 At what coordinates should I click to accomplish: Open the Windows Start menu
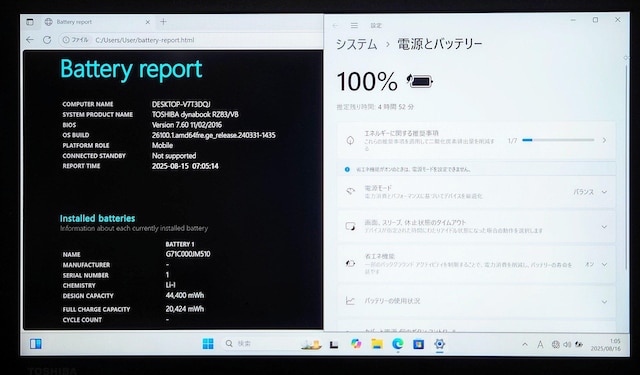[x=208, y=344]
